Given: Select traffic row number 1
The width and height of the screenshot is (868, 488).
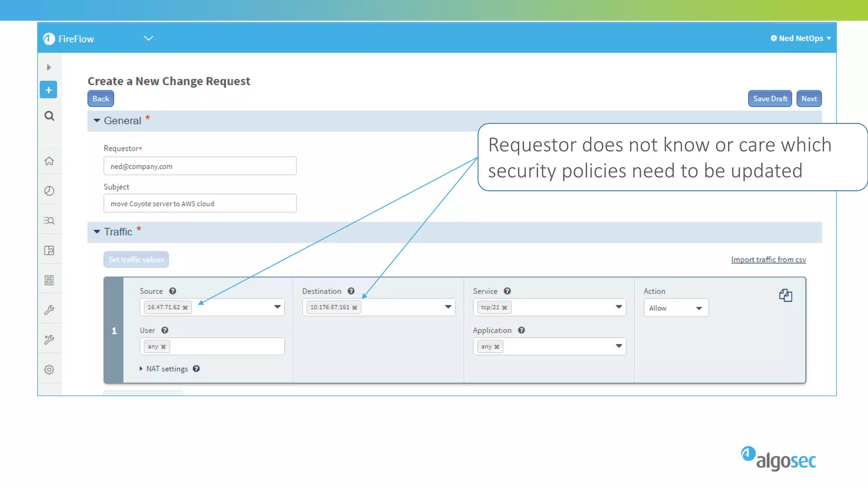Looking at the screenshot, I should pyautogui.click(x=114, y=330).
